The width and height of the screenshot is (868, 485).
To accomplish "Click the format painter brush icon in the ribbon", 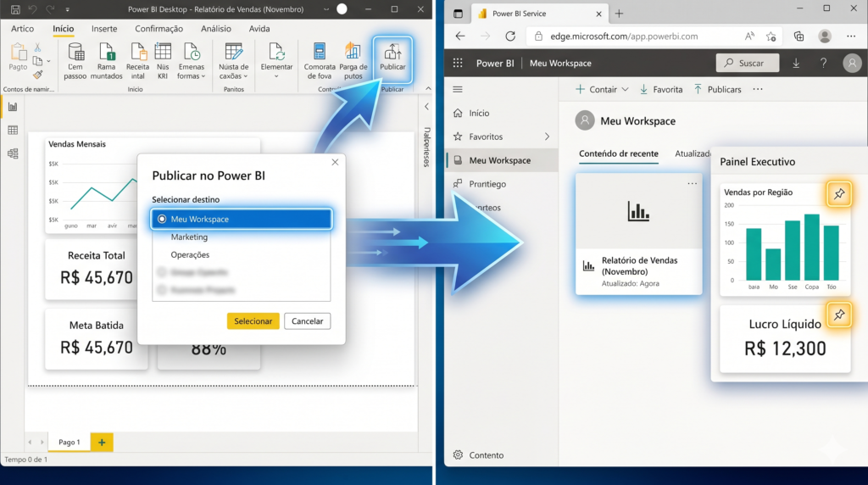I will [37, 74].
